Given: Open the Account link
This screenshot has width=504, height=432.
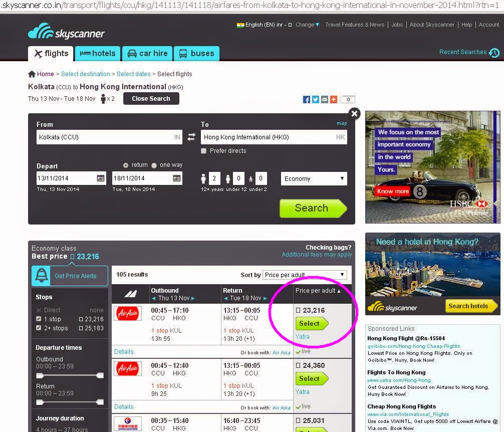Looking at the screenshot, I should pos(489,25).
